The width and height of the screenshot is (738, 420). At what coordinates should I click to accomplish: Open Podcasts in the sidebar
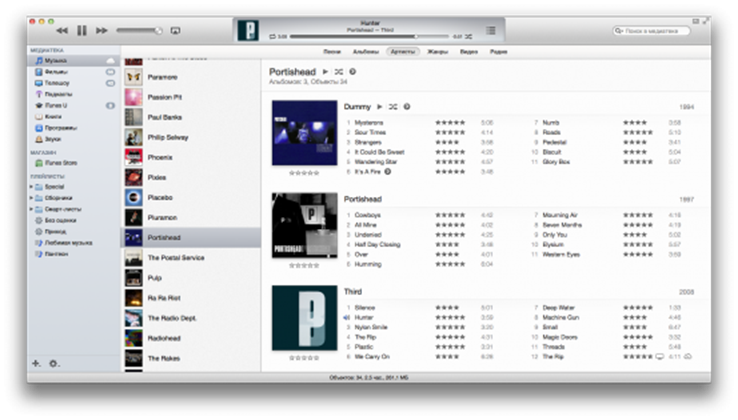(x=73, y=94)
